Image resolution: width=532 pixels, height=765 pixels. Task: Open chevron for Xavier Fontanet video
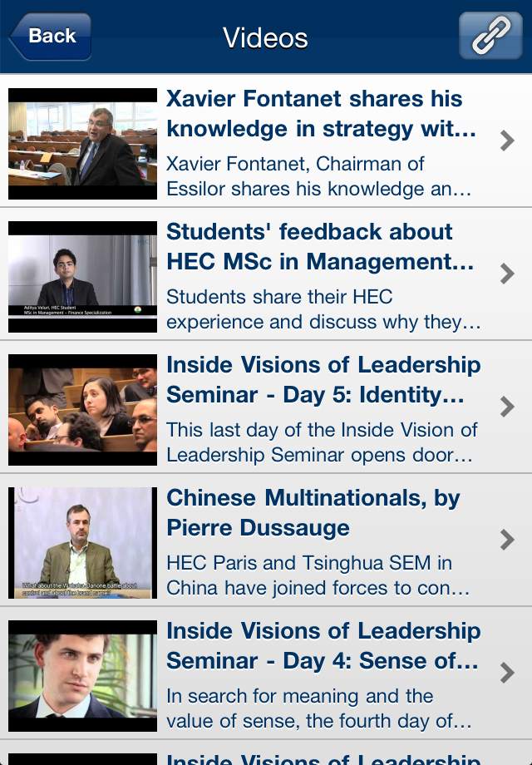click(x=507, y=141)
